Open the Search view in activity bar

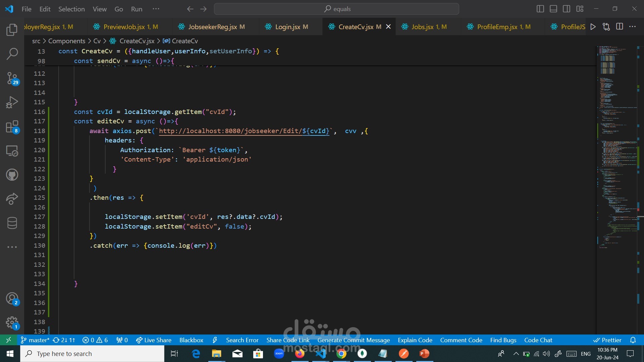12,54
